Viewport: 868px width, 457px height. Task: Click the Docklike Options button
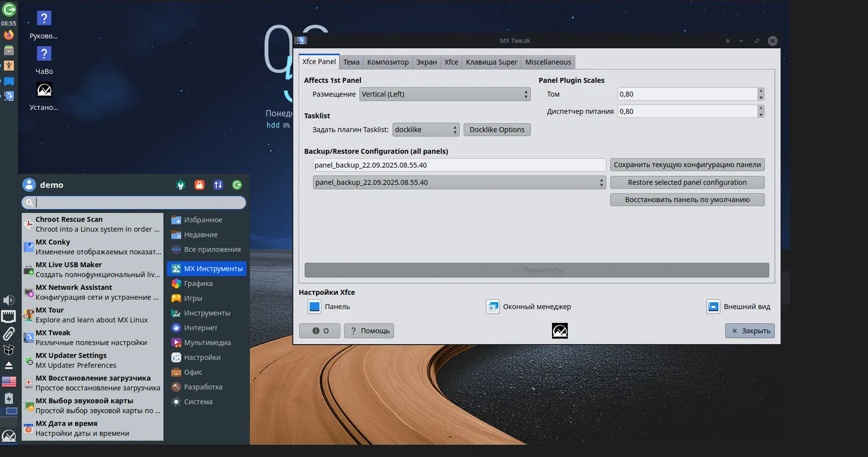(496, 130)
